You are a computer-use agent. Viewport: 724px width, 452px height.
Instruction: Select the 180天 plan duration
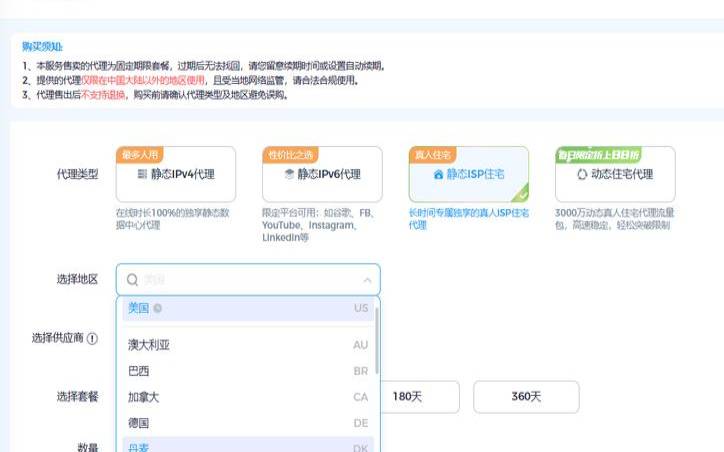[407, 397]
